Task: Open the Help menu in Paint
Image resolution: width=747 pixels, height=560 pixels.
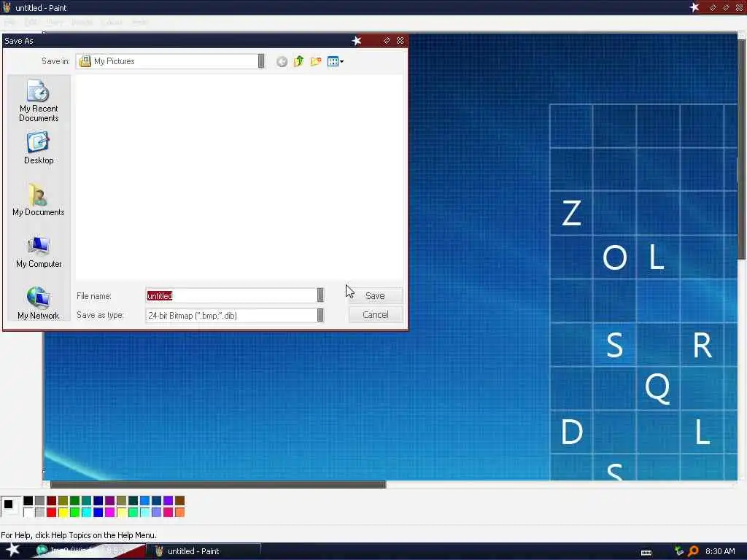Action: [139, 23]
